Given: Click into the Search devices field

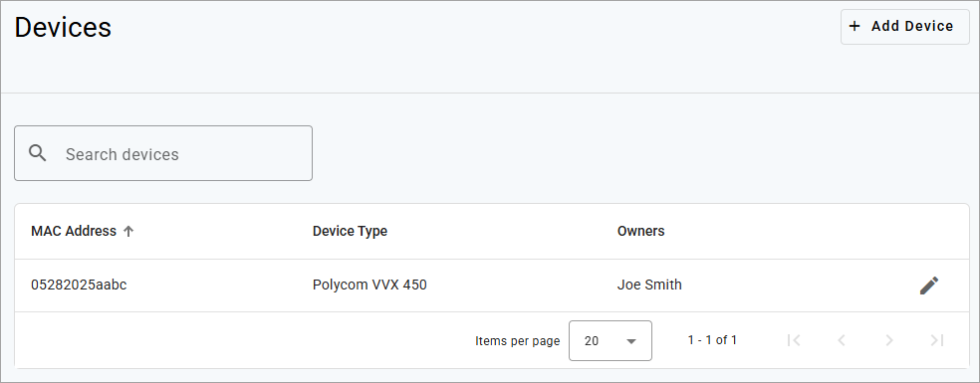Looking at the screenshot, I should coord(163,154).
